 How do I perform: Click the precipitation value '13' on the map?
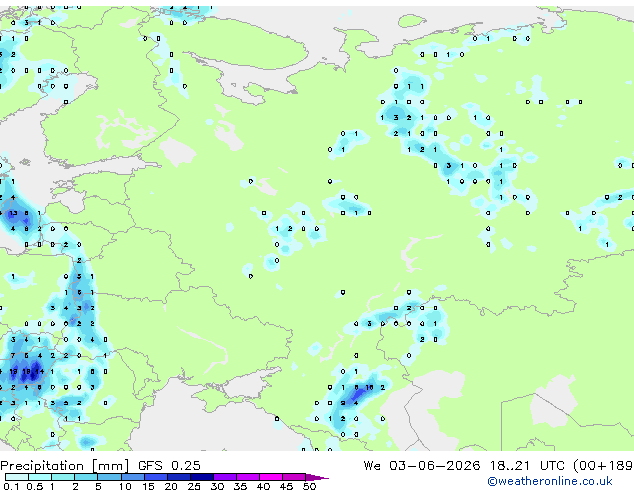point(13,213)
